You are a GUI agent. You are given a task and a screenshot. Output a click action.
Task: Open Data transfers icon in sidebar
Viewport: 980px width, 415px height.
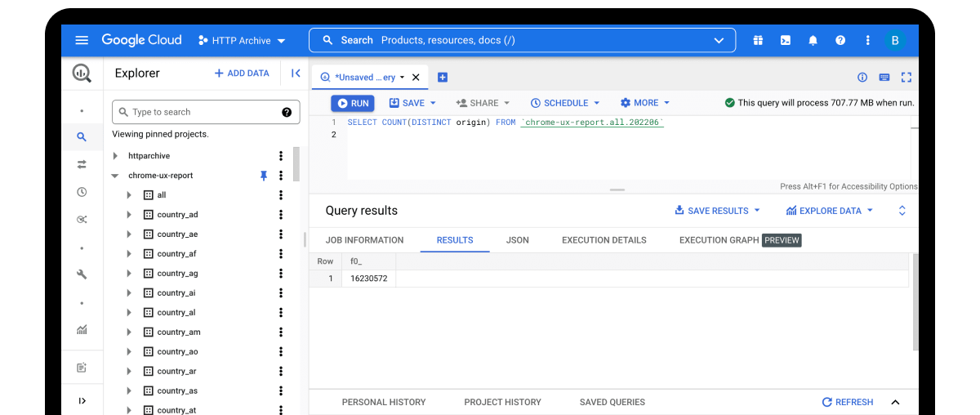[82, 164]
